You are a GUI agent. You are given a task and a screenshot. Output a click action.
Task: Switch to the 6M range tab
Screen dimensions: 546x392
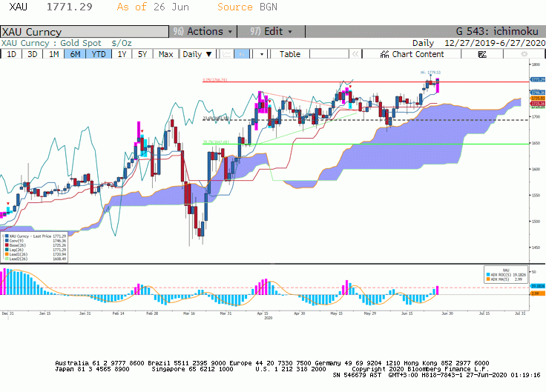tap(75, 54)
